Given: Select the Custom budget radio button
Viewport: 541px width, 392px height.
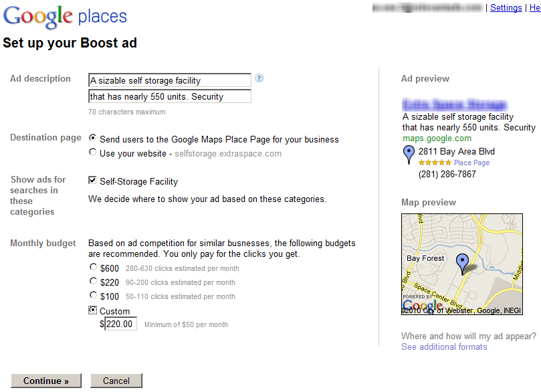Looking at the screenshot, I should (x=93, y=310).
